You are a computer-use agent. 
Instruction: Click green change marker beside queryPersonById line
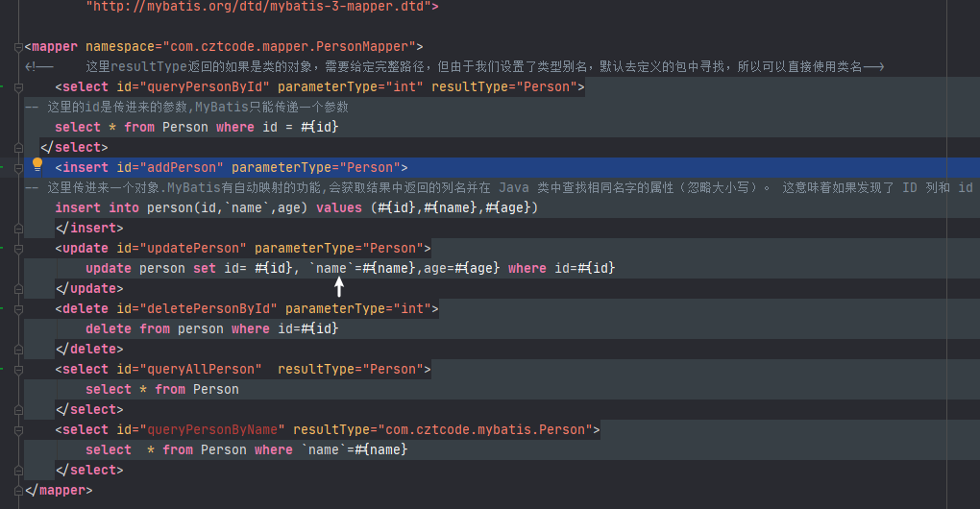coord(3,87)
